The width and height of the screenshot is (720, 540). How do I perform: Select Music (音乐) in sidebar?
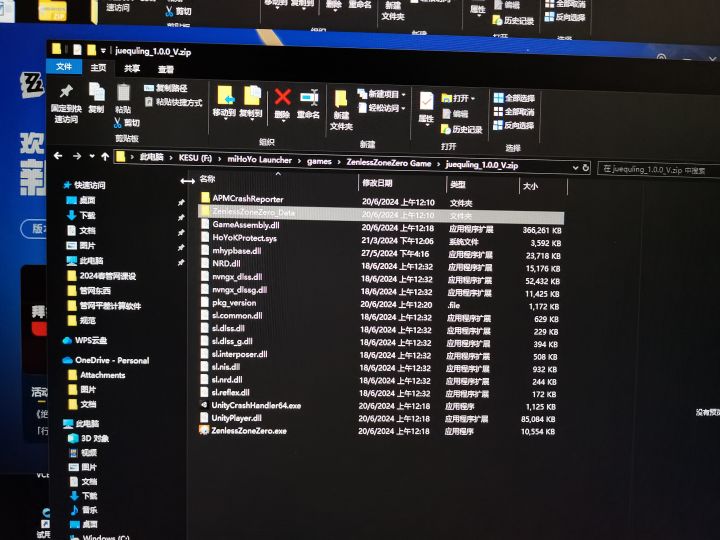pyautogui.click(x=83, y=510)
